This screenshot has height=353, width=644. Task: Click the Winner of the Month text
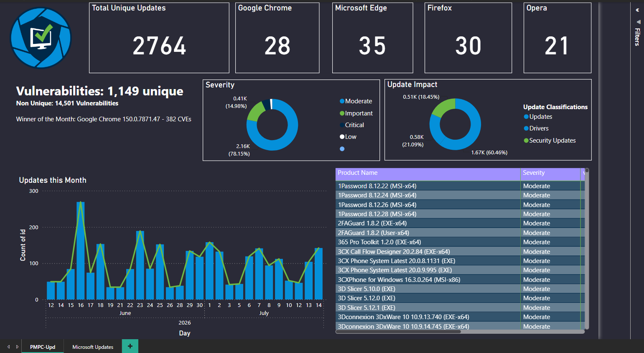point(104,119)
